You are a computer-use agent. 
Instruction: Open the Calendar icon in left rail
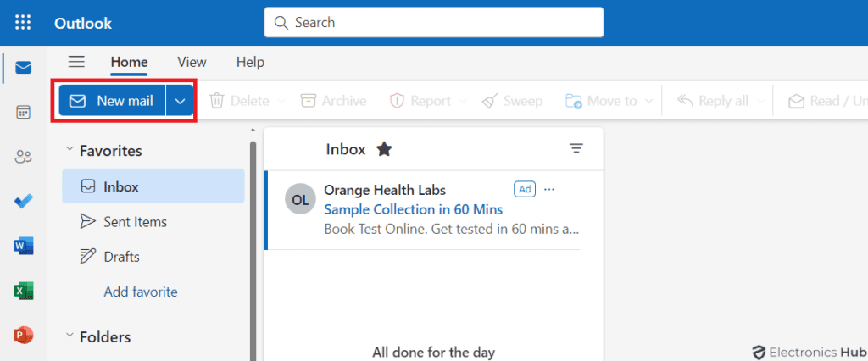[24, 112]
